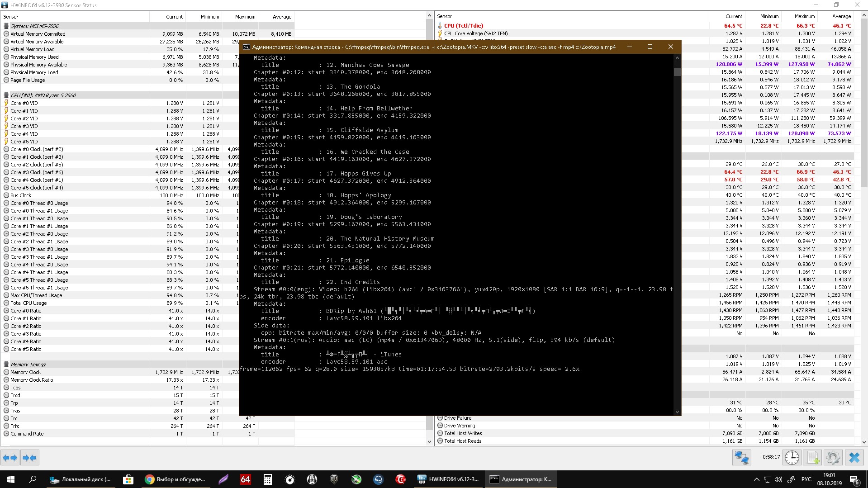Click down arrow of right sensor pane scrollbar

coord(864,442)
